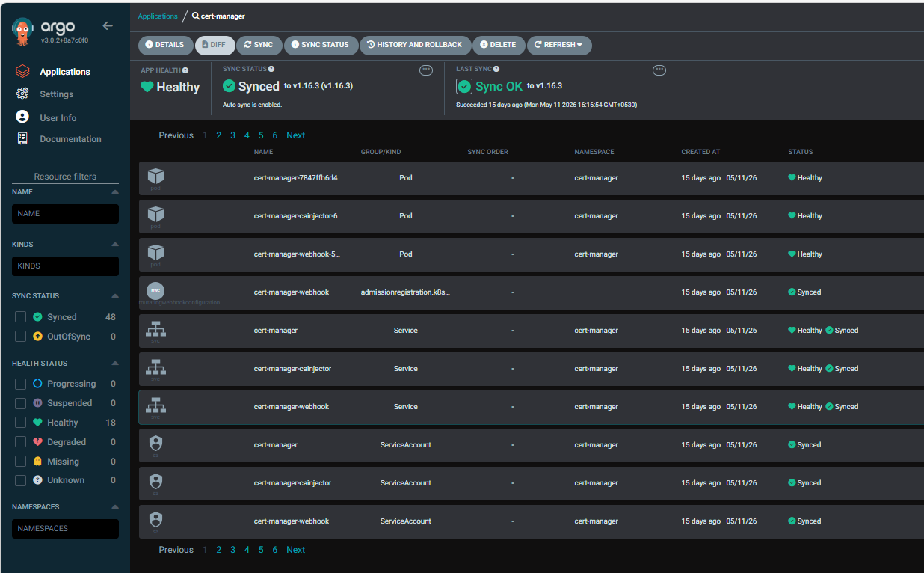
Task: Click the Sync OK checkmark icon
Action: [464, 87]
